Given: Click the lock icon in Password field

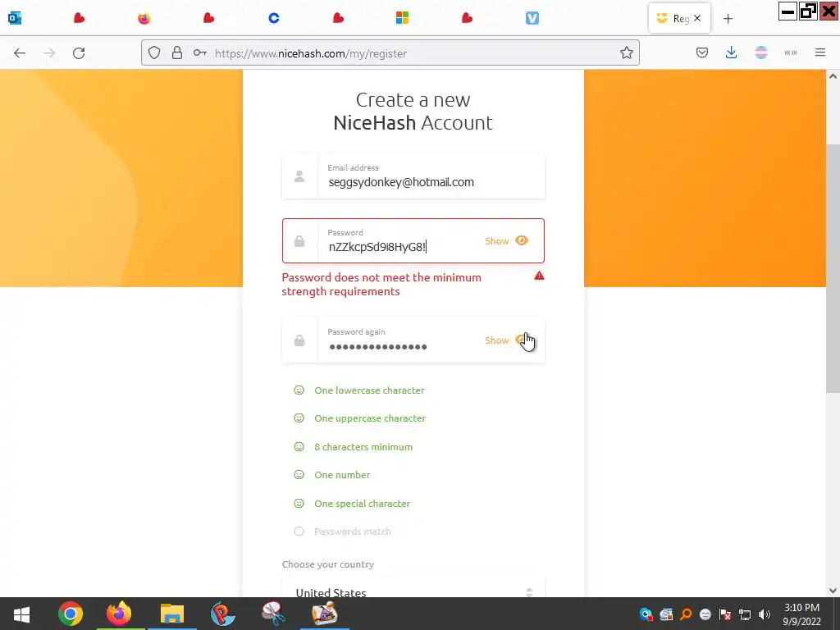Looking at the screenshot, I should [x=299, y=241].
